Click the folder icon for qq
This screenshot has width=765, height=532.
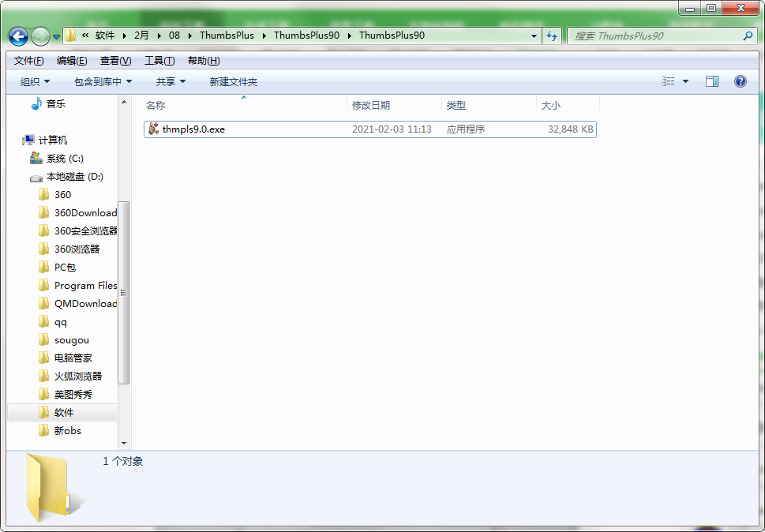point(44,321)
